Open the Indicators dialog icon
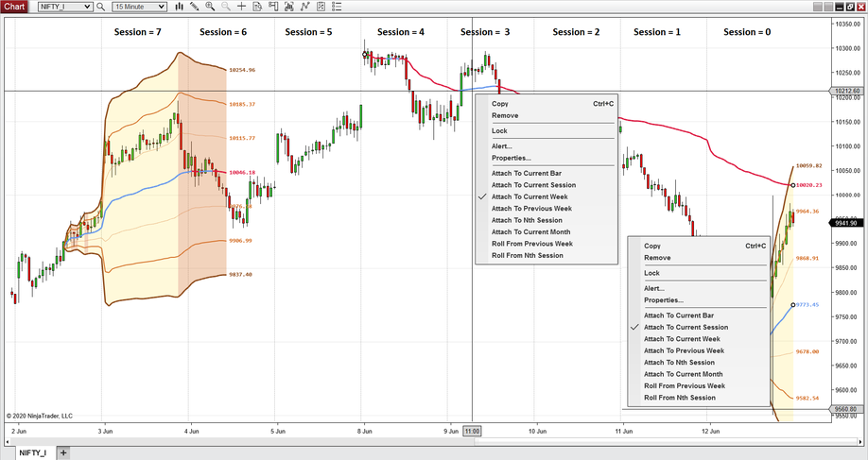Viewport: 868px width, 460px height. click(x=289, y=7)
